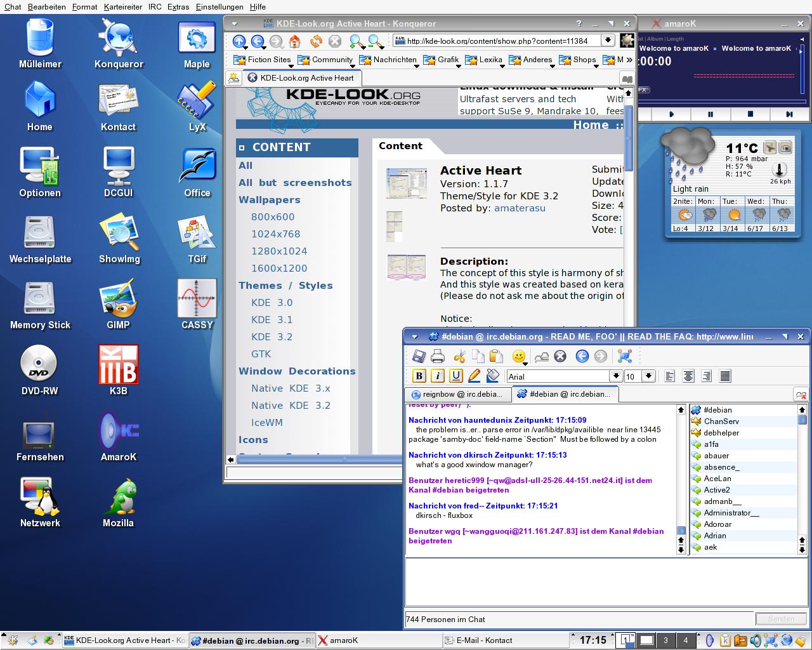The image size is (812, 650).
Task: Launch the LyX desktop icon
Action: 197,107
